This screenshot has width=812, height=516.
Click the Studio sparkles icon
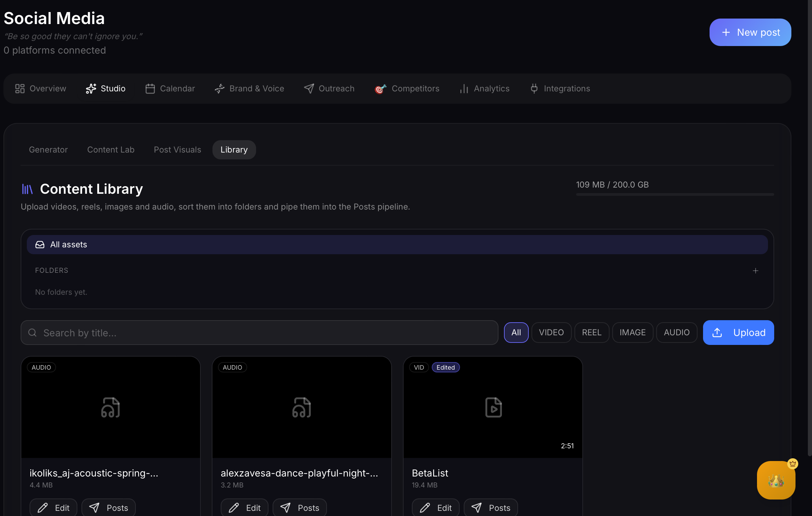click(x=91, y=89)
